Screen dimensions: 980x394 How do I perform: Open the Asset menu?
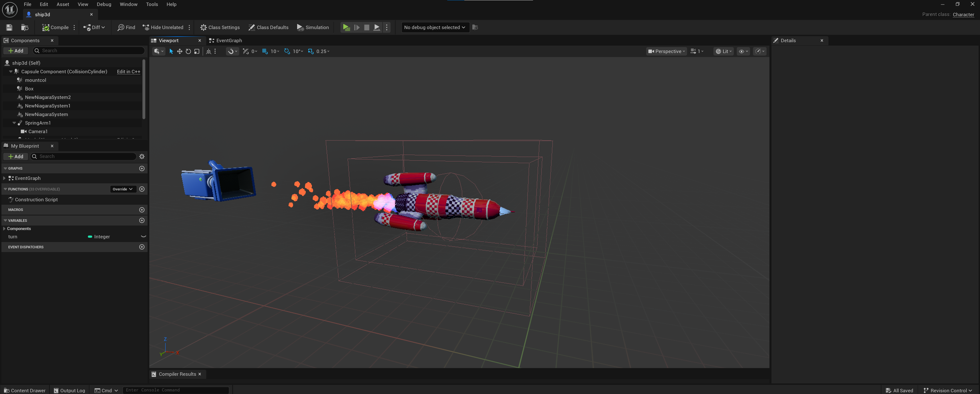tap(63, 4)
